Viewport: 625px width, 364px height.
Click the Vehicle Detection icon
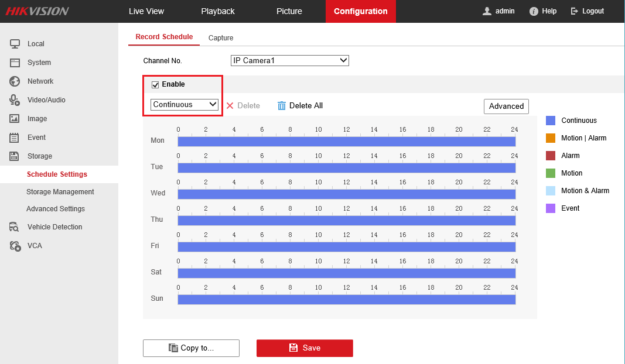click(x=14, y=227)
